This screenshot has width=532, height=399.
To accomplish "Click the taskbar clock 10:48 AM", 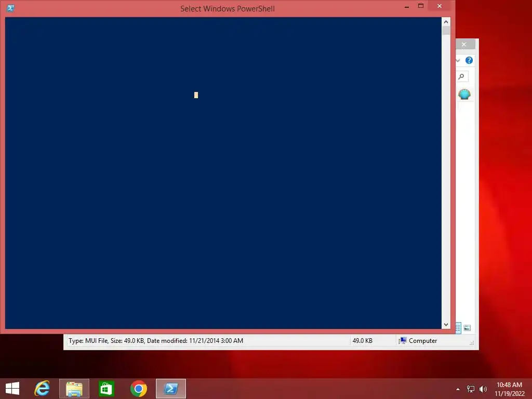I will click(509, 385).
